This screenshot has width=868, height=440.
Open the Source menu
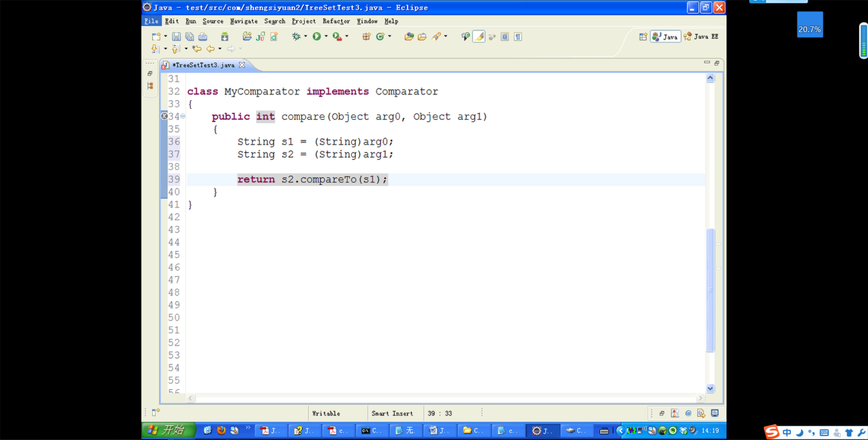pyautogui.click(x=213, y=21)
